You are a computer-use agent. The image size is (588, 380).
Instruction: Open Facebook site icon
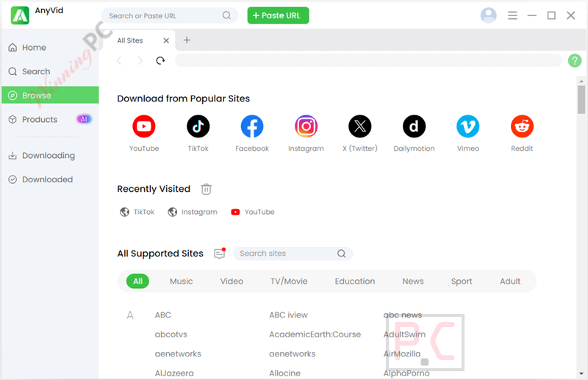(252, 126)
